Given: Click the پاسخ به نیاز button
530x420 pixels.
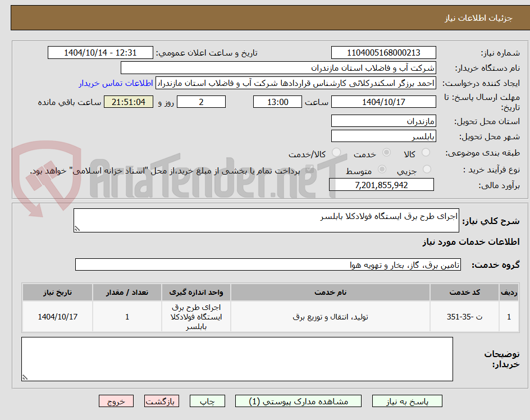Looking at the screenshot, I should click(407, 401).
